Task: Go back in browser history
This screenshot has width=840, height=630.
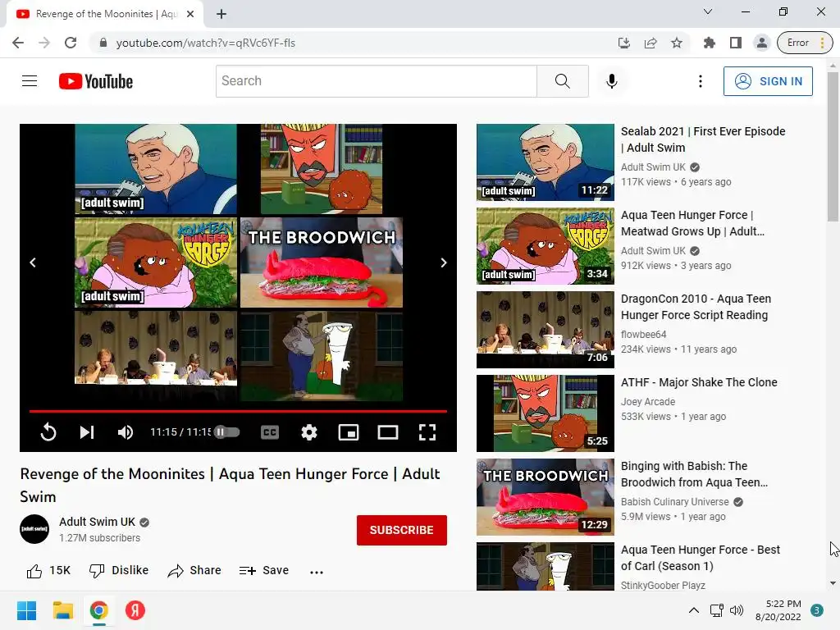Action: 18,43
